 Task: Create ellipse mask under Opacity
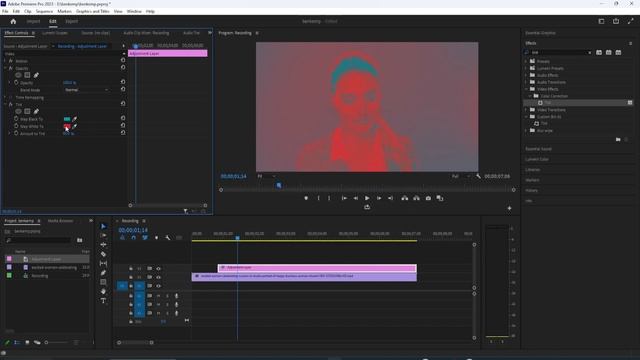(x=18, y=75)
